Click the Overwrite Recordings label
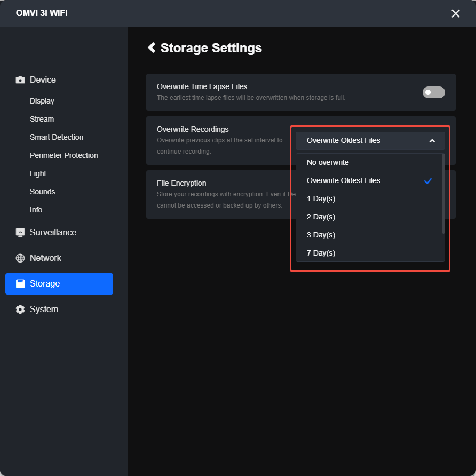 point(193,129)
